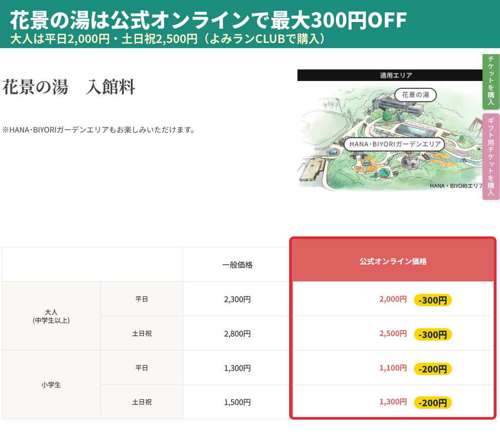Click the pink ギフト用チケットを購入 side tab

(491, 157)
